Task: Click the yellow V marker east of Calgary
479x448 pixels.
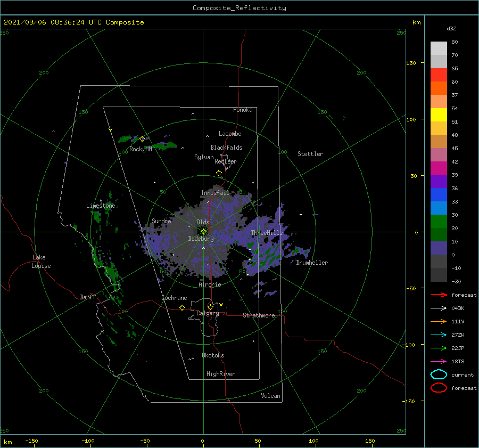Action: (x=221, y=305)
